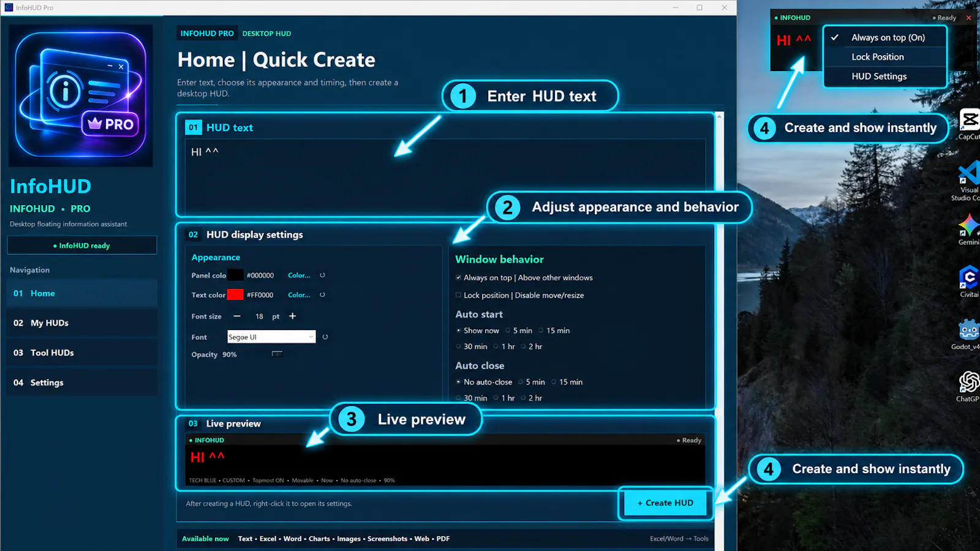980x551 pixels.
Task: Go to 01 Home navigation item
Action: 82,293
